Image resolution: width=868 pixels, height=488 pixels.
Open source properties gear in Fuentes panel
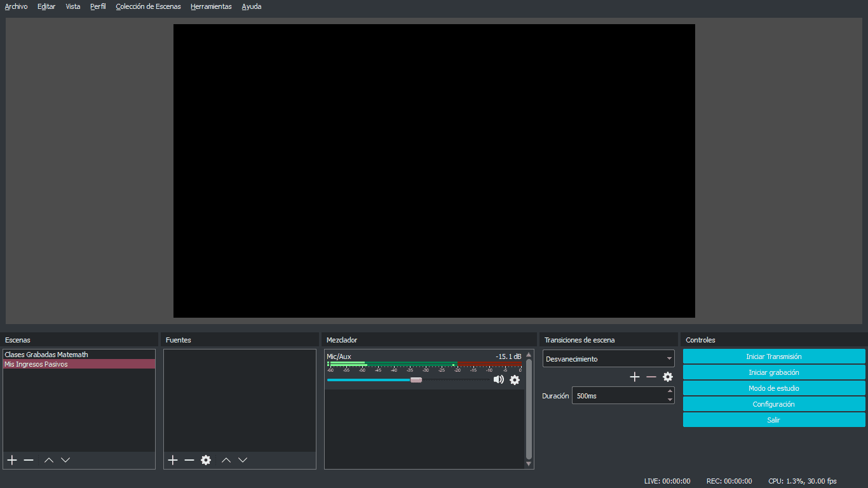[206, 460]
